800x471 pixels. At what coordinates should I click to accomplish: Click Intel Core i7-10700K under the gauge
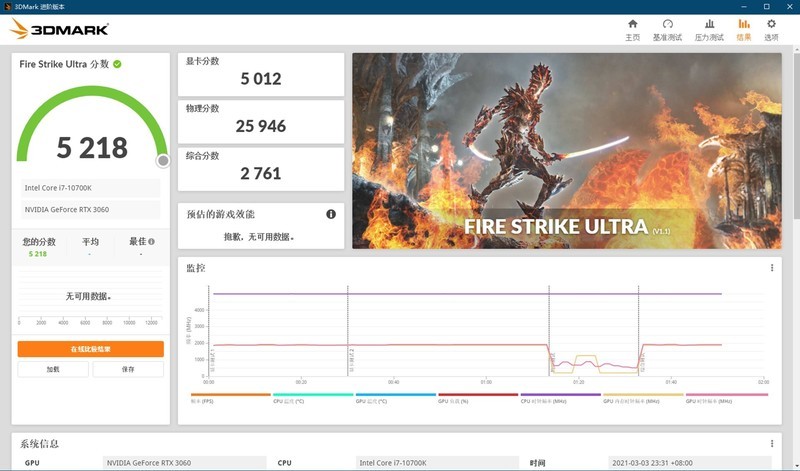(90, 188)
